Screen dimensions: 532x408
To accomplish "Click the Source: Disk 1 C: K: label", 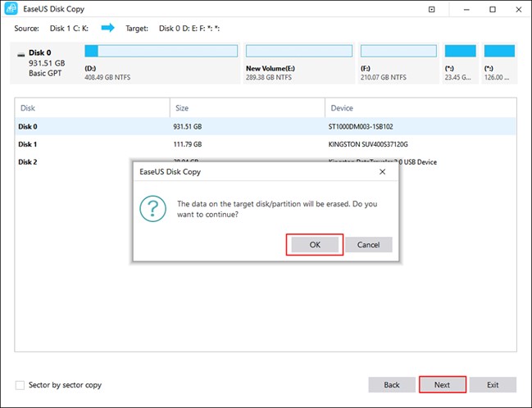I will pos(51,29).
